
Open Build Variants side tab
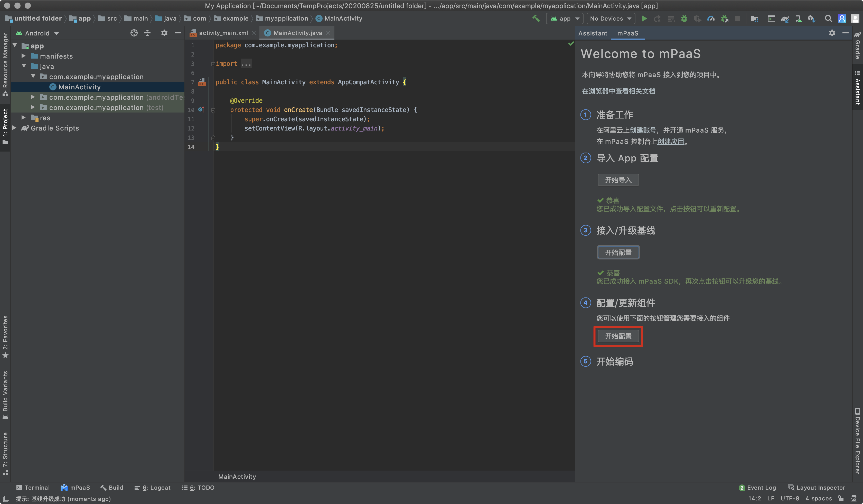point(5,395)
